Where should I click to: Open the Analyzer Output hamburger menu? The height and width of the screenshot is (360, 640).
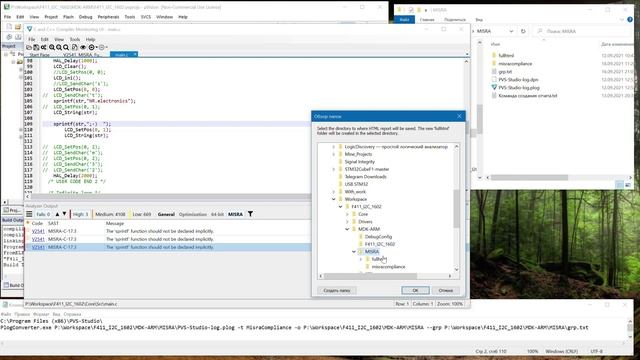coord(29,214)
